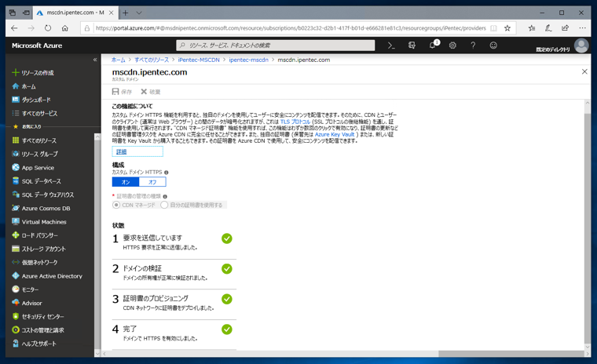Turn custom domain HTTPS オフ

152,182
